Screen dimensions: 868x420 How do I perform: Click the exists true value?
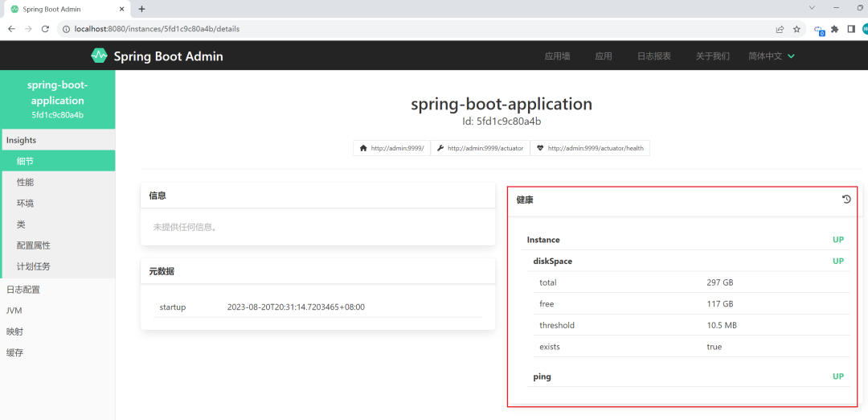pyautogui.click(x=714, y=347)
